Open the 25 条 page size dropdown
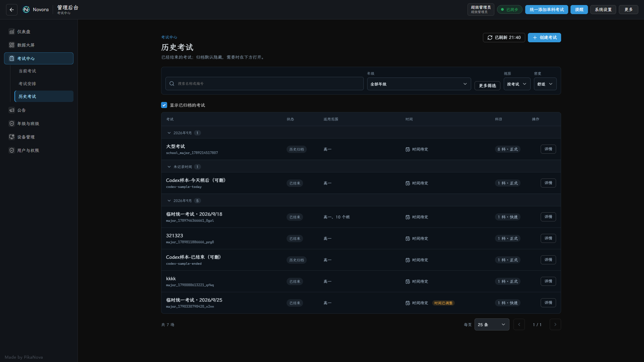The image size is (644, 362). pyautogui.click(x=492, y=324)
